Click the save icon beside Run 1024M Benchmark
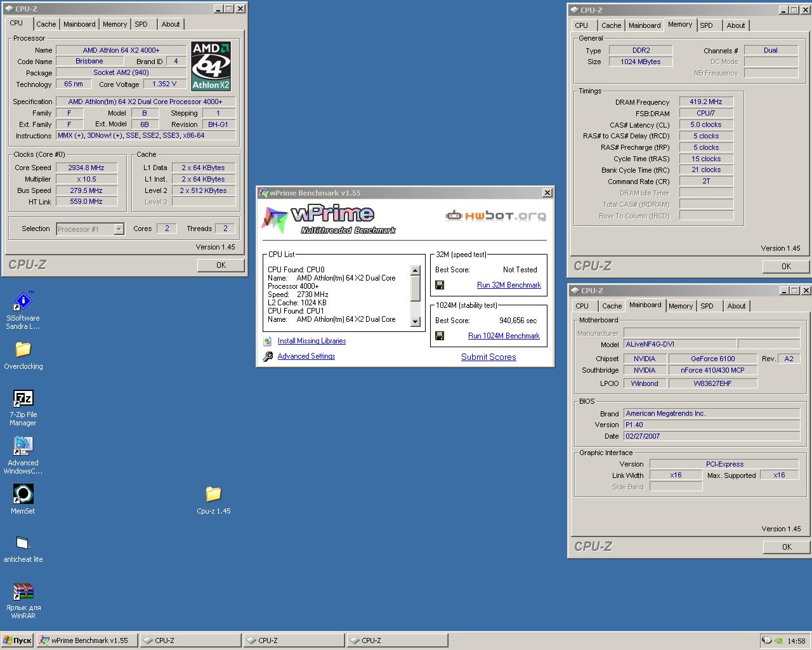The width and height of the screenshot is (812, 650). [x=440, y=336]
